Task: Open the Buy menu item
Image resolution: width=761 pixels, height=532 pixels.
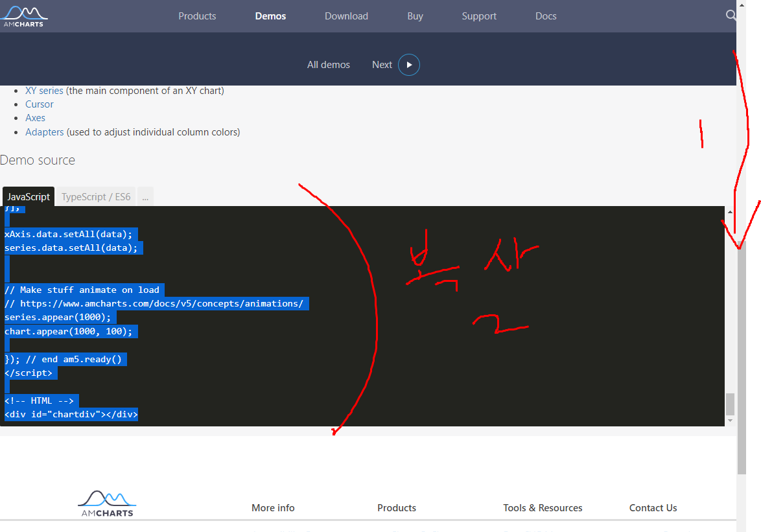Action: 415,16
